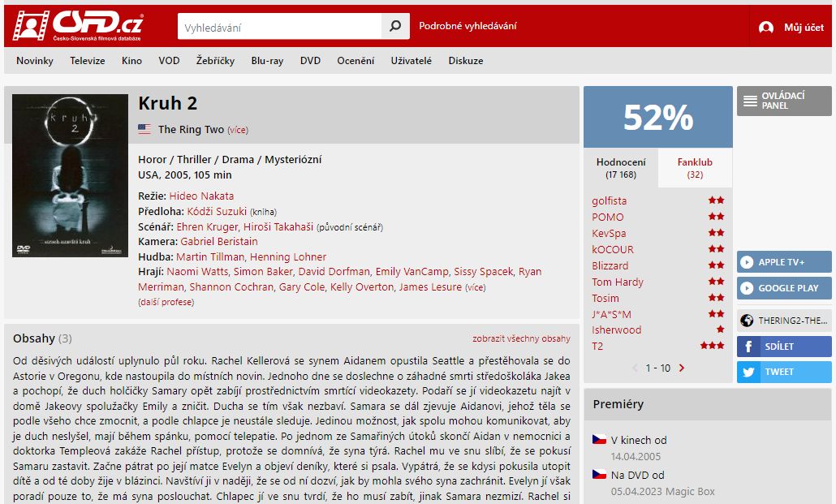This screenshot has height=504, width=836.
Task: Go to next ratings page arrow
Action: pos(682,368)
